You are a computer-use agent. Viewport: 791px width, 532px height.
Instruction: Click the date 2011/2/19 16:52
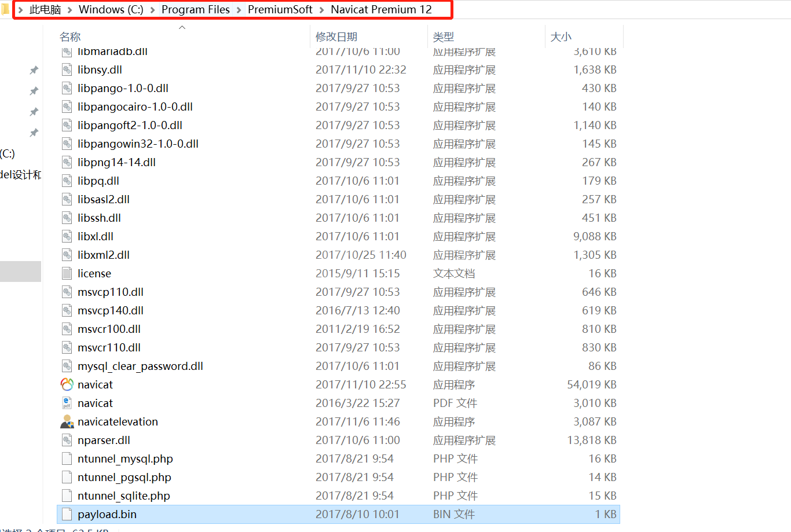click(358, 329)
